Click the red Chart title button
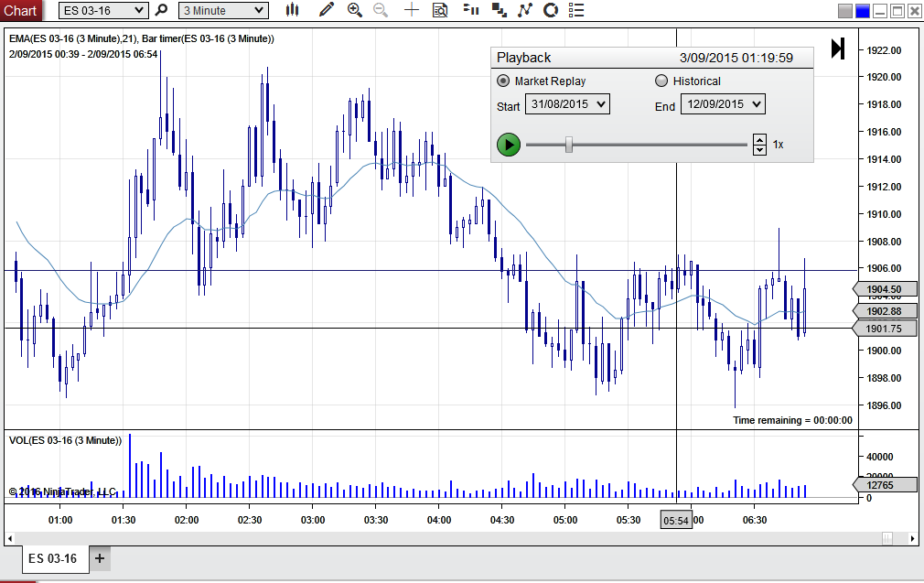The width and height of the screenshot is (924, 583). [x=21, y=11]
